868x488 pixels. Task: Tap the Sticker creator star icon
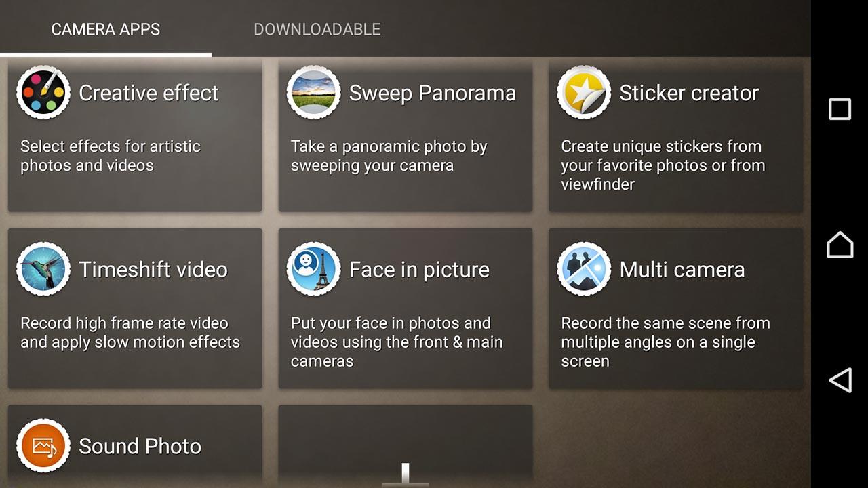point(583,93)
